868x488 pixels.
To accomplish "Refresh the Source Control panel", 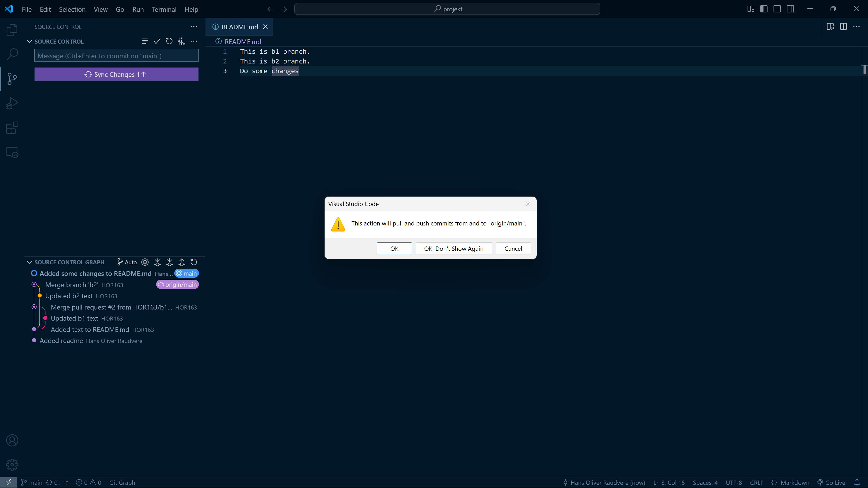I will click(x=169, y=41).
